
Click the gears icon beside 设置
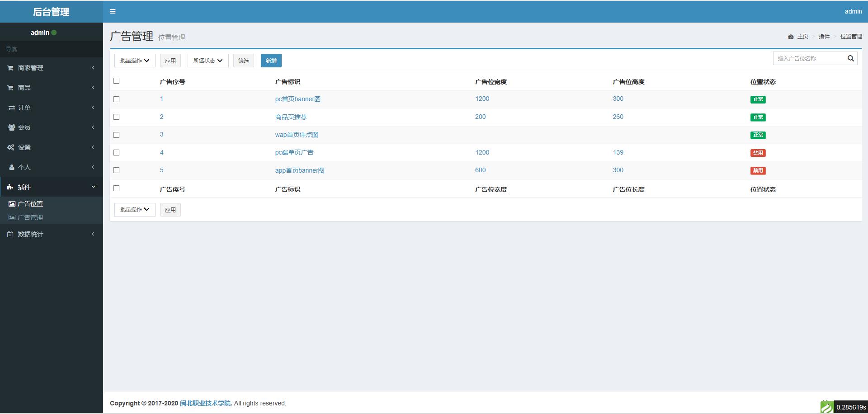[11, 147]
